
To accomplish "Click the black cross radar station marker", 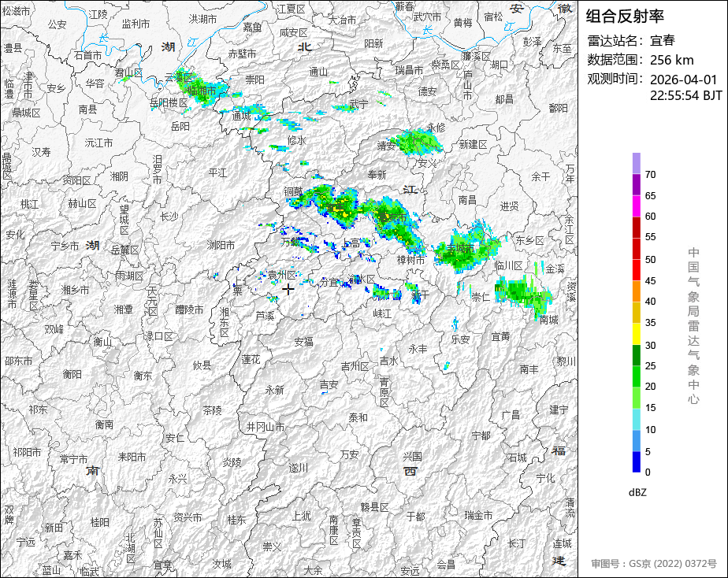I will [288, 289].
